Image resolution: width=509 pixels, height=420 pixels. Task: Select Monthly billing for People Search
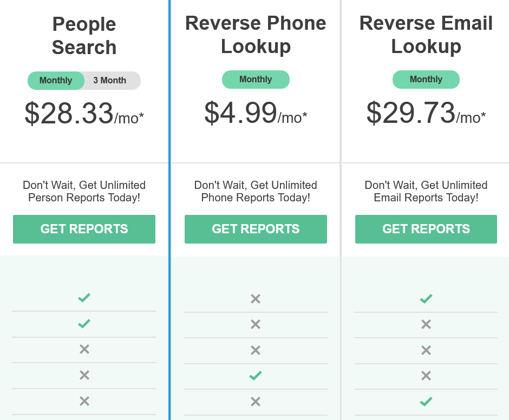point(56,81)
